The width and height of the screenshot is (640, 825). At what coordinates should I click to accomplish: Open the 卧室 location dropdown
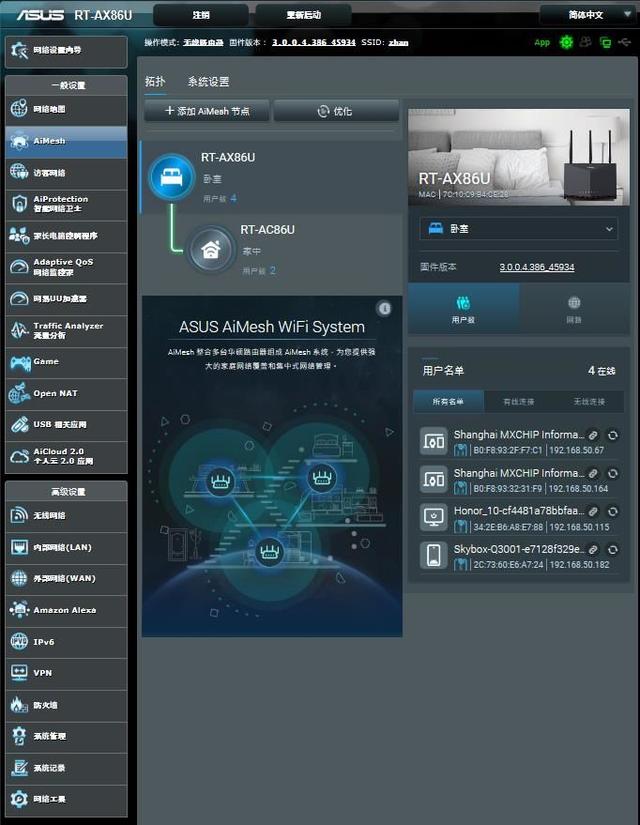pyautogui.click(x=518, y=229)
